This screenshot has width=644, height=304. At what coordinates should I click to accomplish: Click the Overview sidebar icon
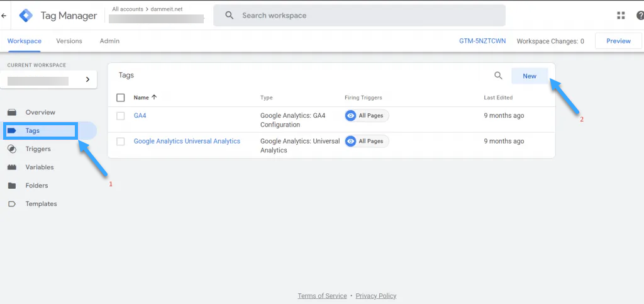pyautogui.click(x=12, y=112)
